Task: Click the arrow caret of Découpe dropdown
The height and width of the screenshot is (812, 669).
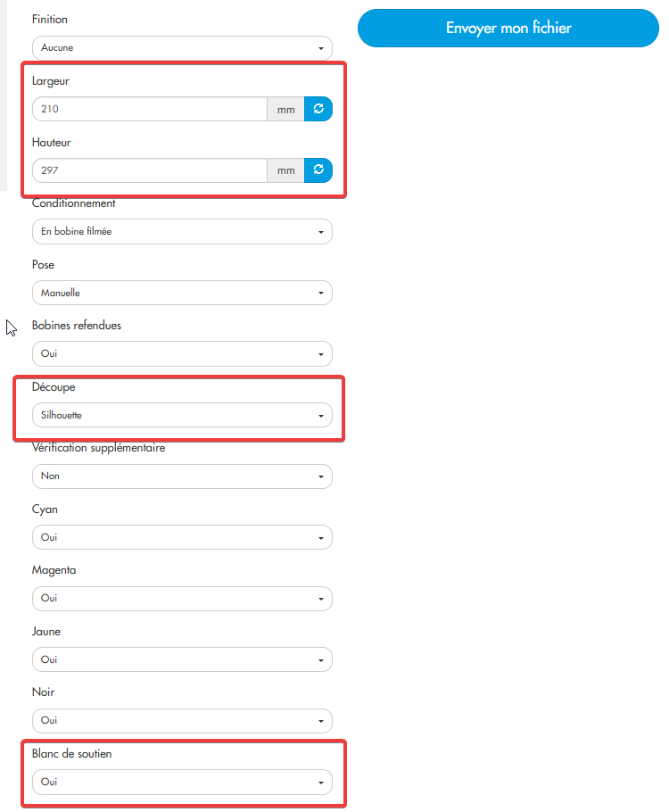Action: [321, 416]
